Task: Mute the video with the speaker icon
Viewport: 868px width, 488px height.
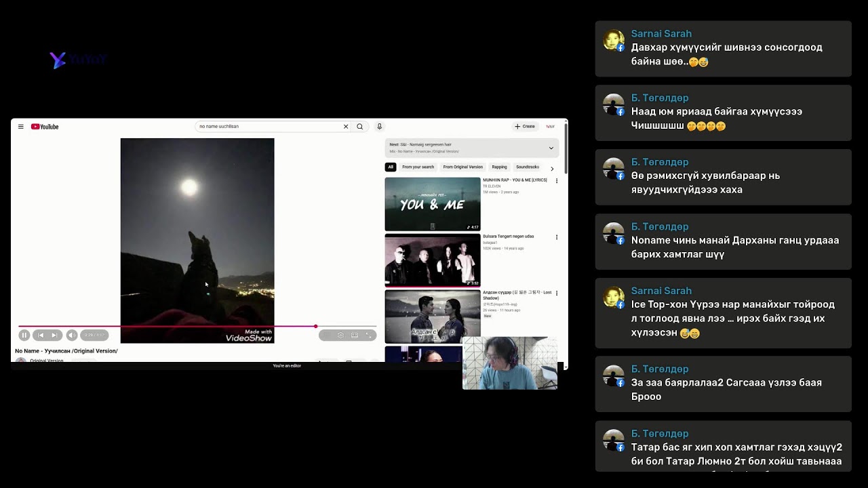Action: pyautogui.click(x=72, y=335)
